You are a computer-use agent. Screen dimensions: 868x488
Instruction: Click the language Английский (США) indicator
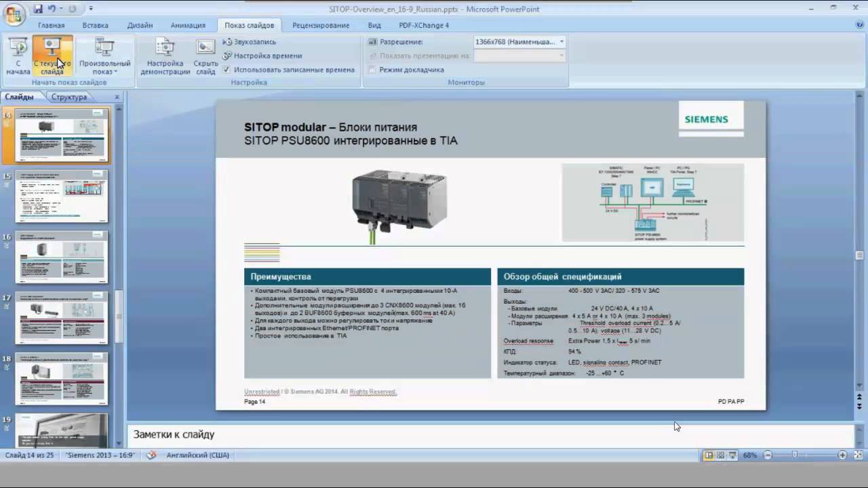[x=198, y=455]
